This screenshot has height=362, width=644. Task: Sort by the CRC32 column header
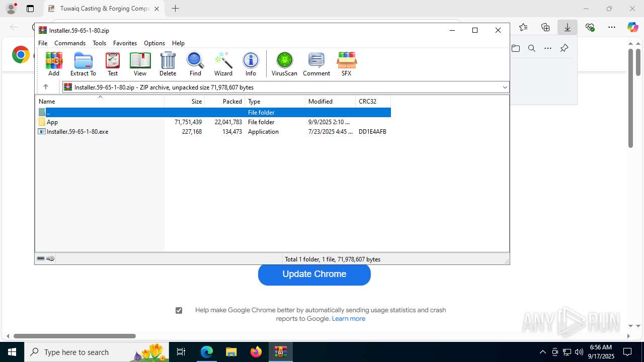pos(373,101)
